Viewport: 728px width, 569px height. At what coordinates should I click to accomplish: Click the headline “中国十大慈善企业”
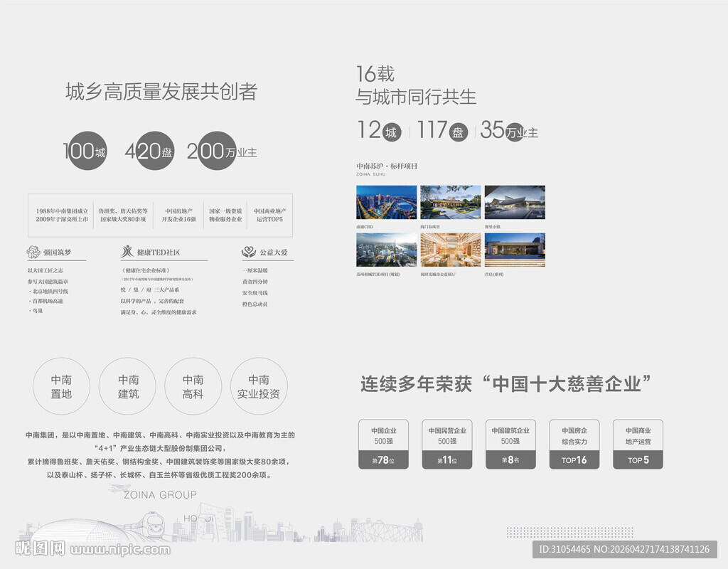coord(566,384)
